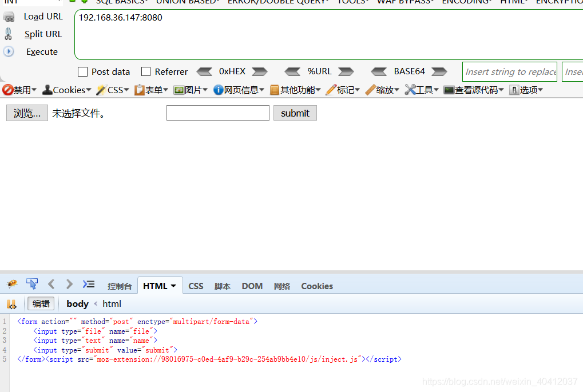Switch to the 网络 tab
This screenshot has width=583, height=392.
pos(282,286)
